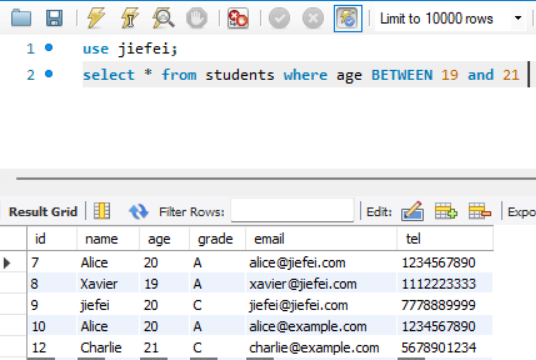Click the id column header
536x360 pixels.
click(52, 239)
